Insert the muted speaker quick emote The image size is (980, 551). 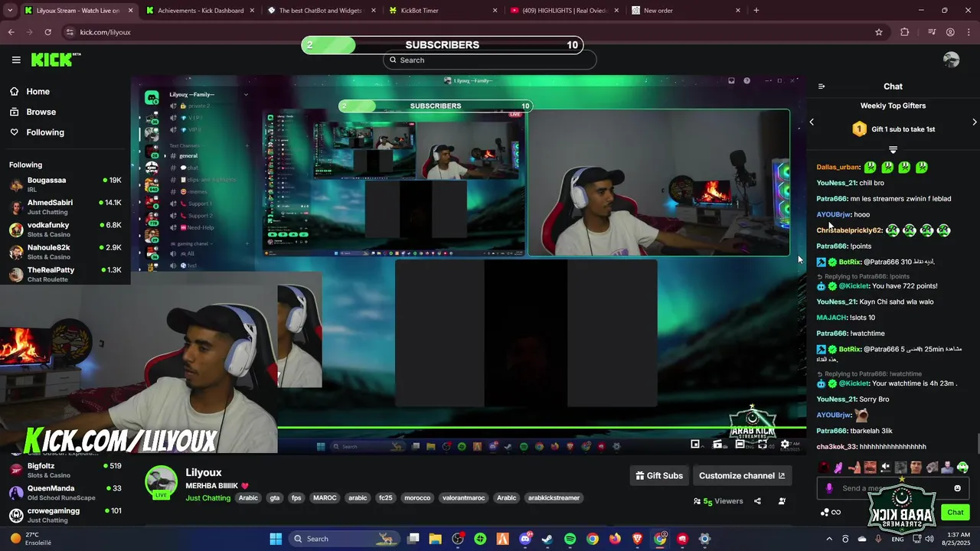point(885,467)
